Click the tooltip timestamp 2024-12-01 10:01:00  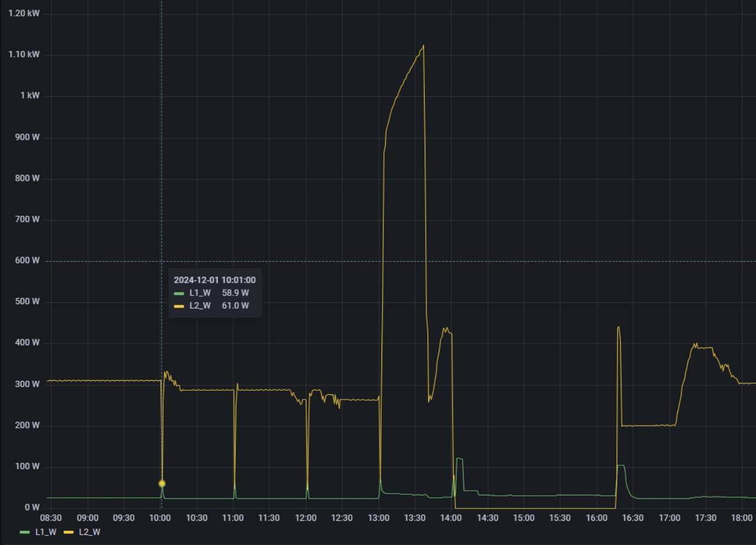pos(215,280)
